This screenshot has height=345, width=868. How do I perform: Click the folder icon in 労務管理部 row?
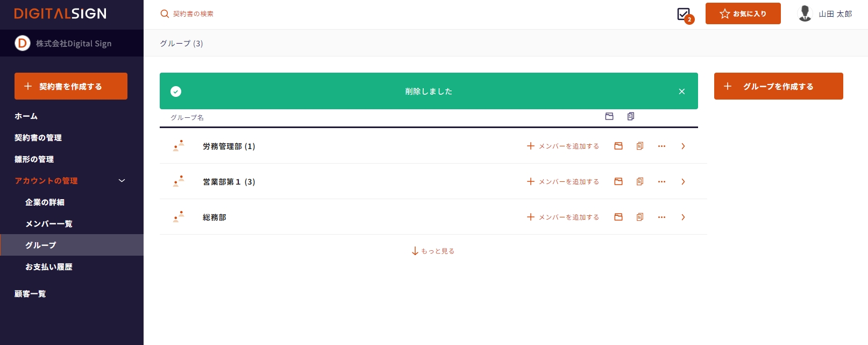point(618,146)
